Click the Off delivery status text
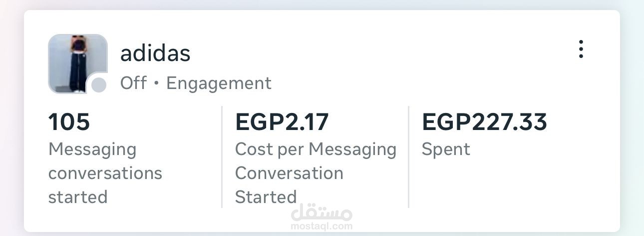The width and height of the screenshot is (644, 236). point(133,83)
